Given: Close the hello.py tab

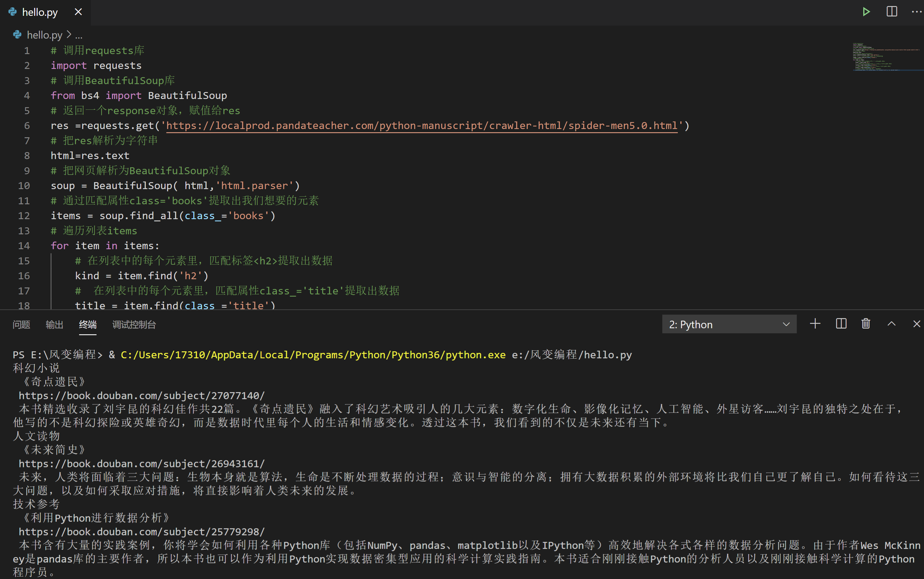Looking at the screenshot, I should (78, 12).
